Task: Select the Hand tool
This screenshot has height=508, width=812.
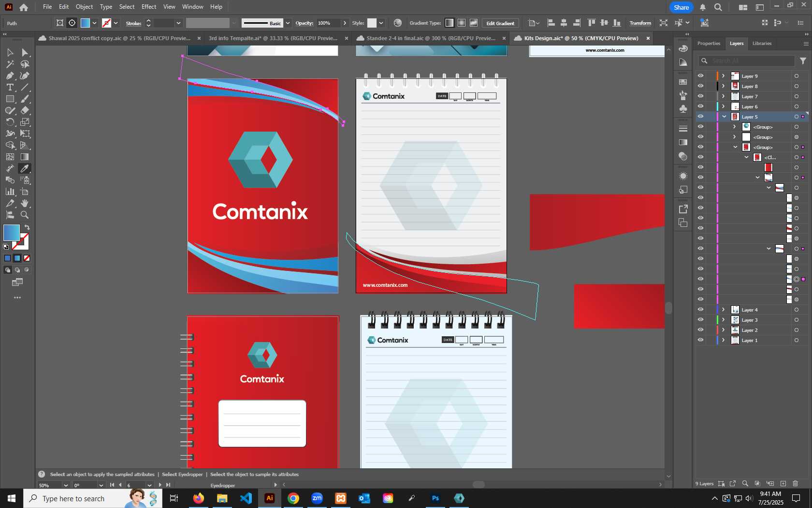Action: coord(25,203)
